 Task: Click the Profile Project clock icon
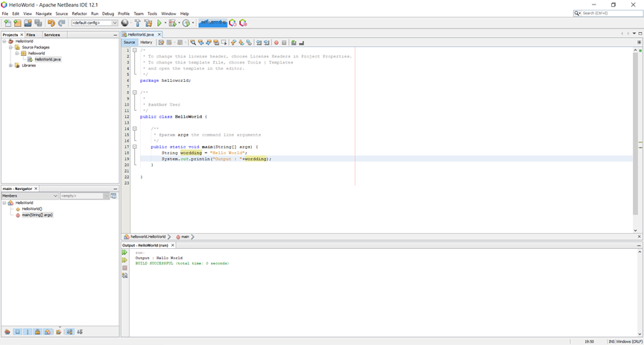(x=186, y=23)
